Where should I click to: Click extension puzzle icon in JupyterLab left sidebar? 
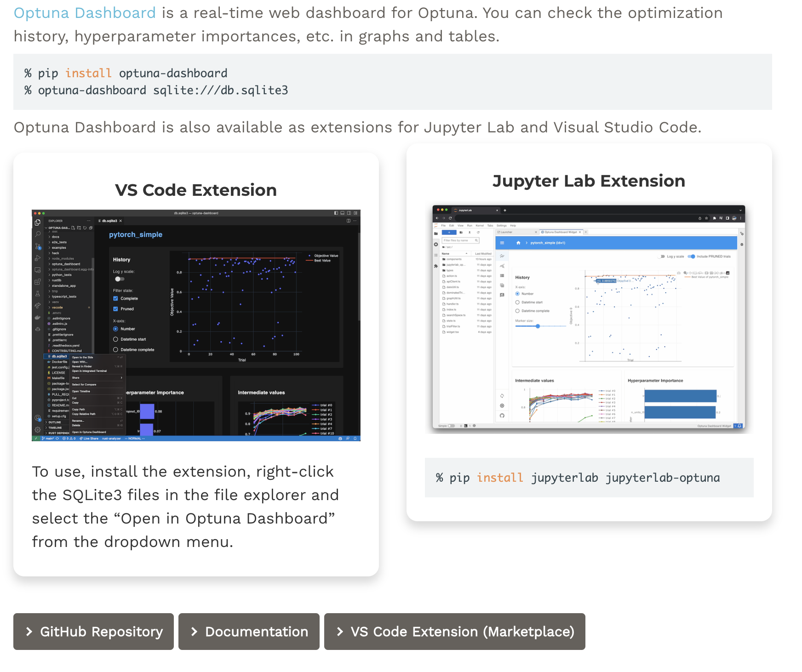coord(436,266)
